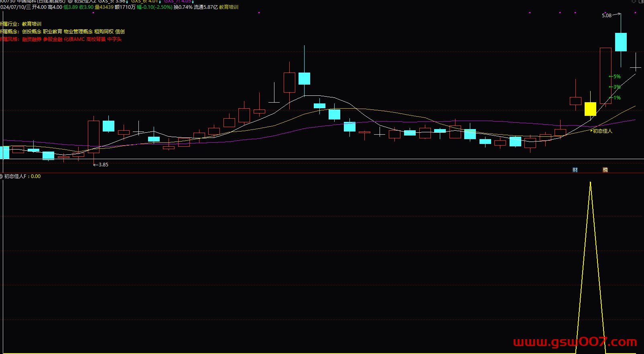Click the 融资融券 style tag
This screenshot has height=354, width=644.
point(32,39)
